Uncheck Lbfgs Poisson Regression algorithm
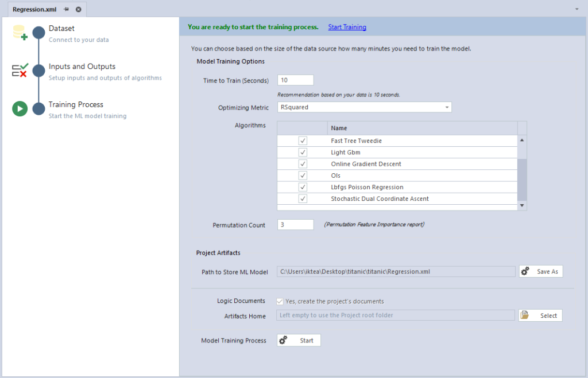The image size is (588, 378). tap(303, 187)
